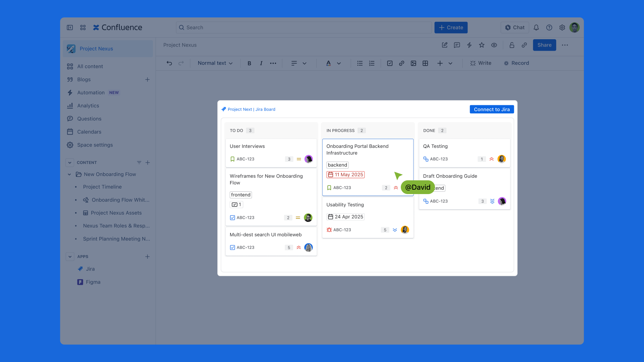
Task: Open Calendars in sidebar
Action: pyautogui.click(x=89, y=132)
